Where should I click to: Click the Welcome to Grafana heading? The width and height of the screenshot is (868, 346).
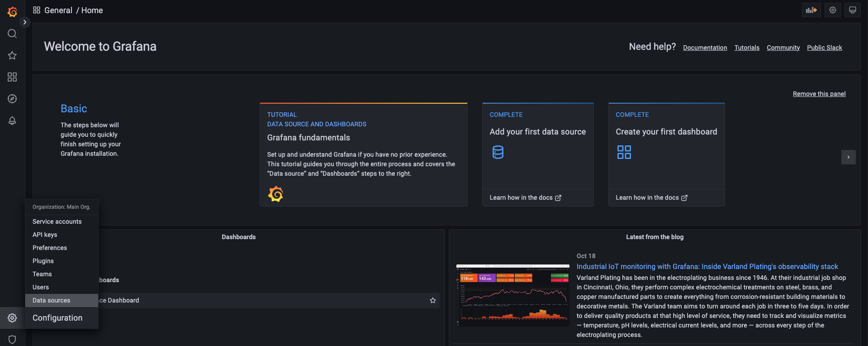click(100, 46)
